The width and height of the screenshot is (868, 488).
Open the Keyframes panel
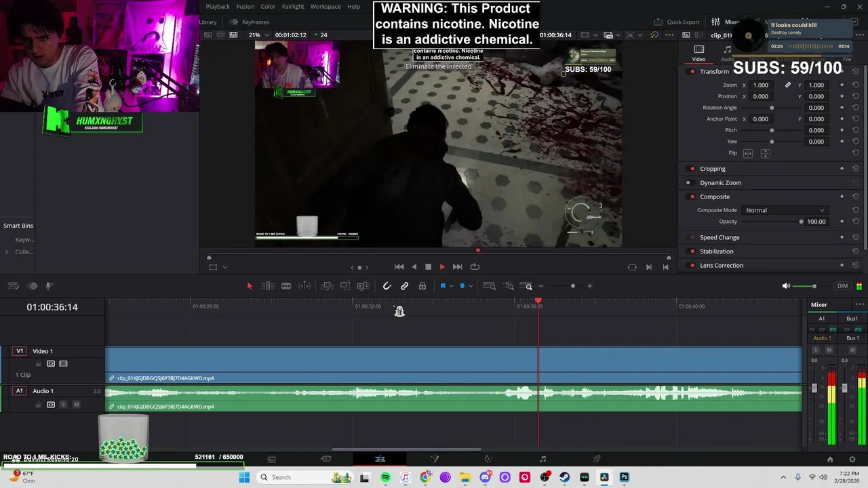click(x=249, y=22)
